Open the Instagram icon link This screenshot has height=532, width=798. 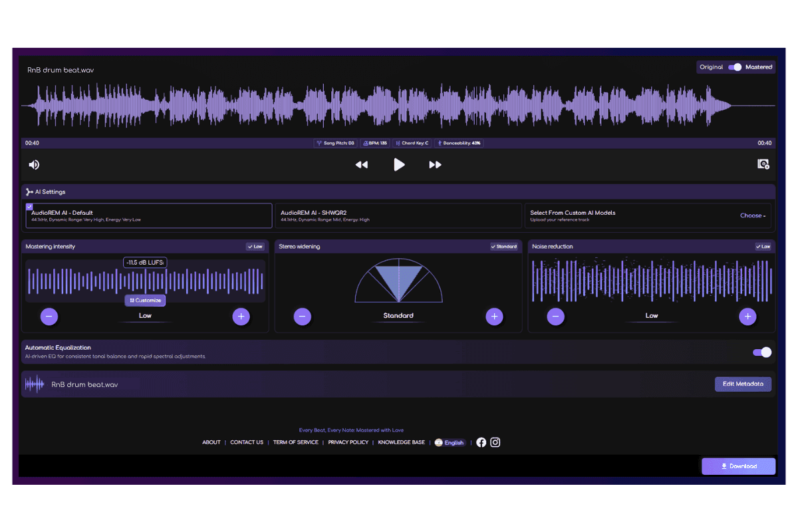coord(495,442)
